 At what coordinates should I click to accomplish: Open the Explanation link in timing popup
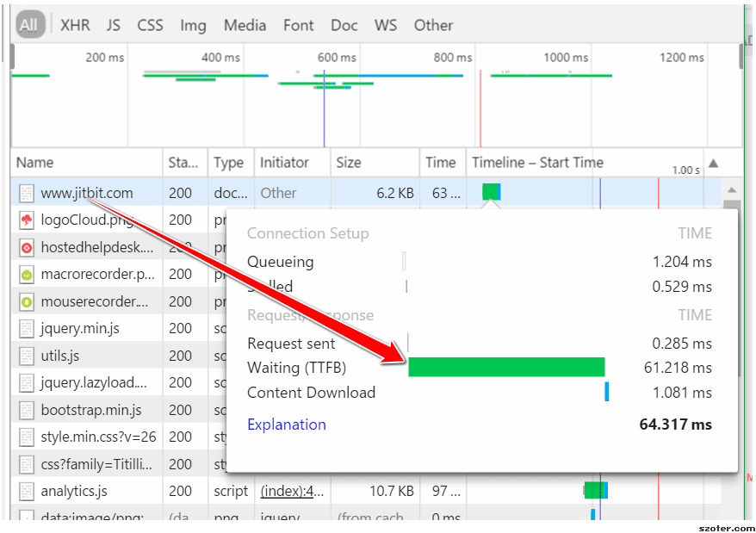[286, 425]
